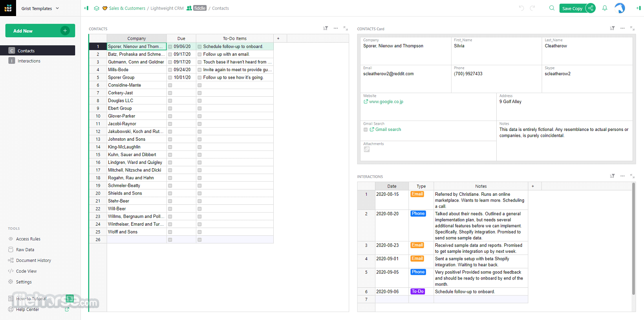Expand the CONTACTS Card widget
The image size is (644, 320).
pos(632,28)
